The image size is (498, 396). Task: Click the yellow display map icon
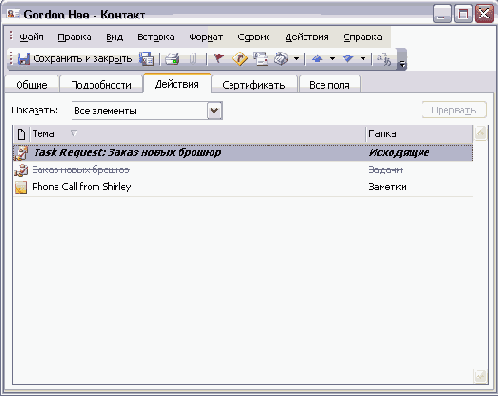(240, 59)
